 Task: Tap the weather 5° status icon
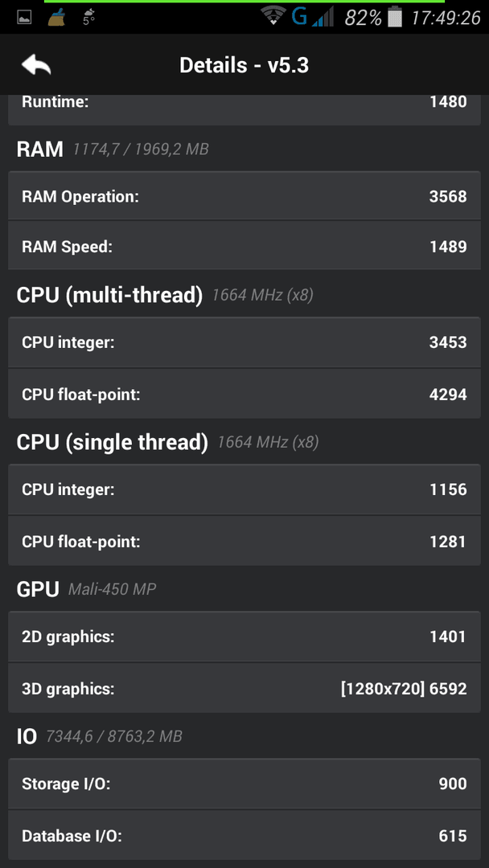pyautogui.click(x=88, y=17)
